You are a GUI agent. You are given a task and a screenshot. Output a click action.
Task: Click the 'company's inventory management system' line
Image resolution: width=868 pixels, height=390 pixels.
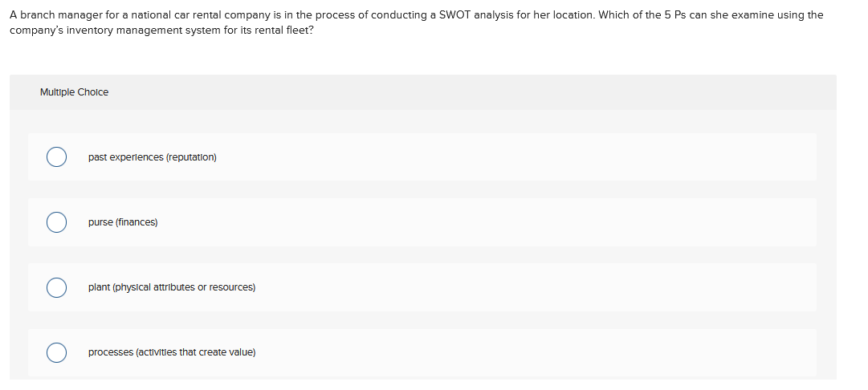click(x=161, y=30)
